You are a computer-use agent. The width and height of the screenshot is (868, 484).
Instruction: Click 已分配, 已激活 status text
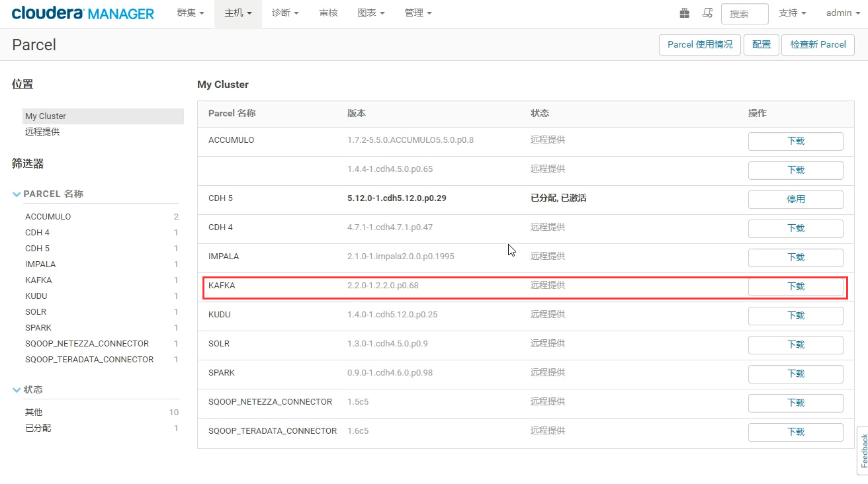tap(558, 198)
